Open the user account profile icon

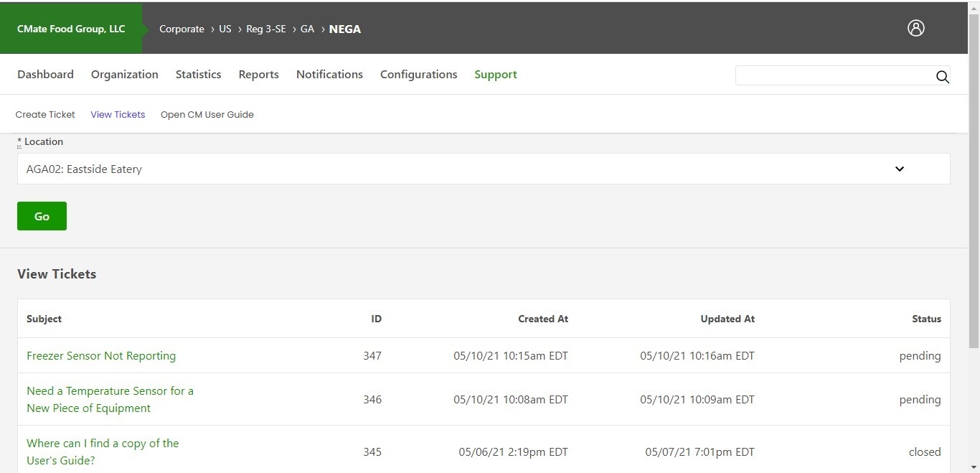[916, 28]
